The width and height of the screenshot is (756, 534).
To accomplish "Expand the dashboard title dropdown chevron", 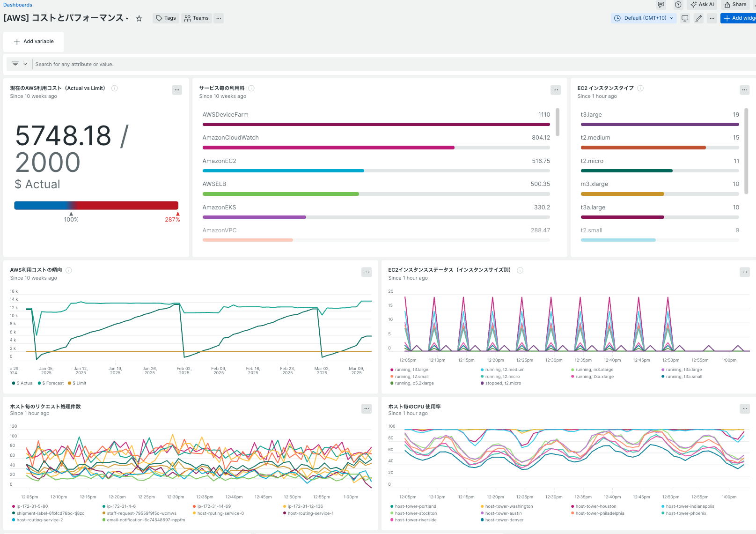I will [127, 19].
